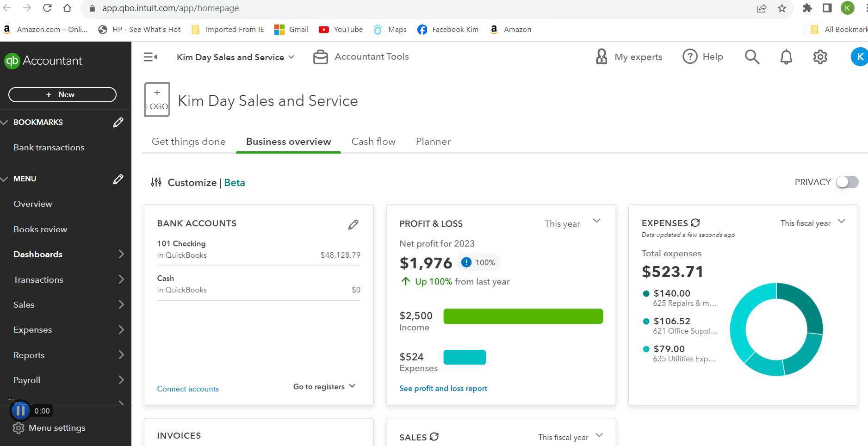Refresh the Expenses widget data
Image resolution: width=868 pixels, height=446 pixels.
pos(695,223)
